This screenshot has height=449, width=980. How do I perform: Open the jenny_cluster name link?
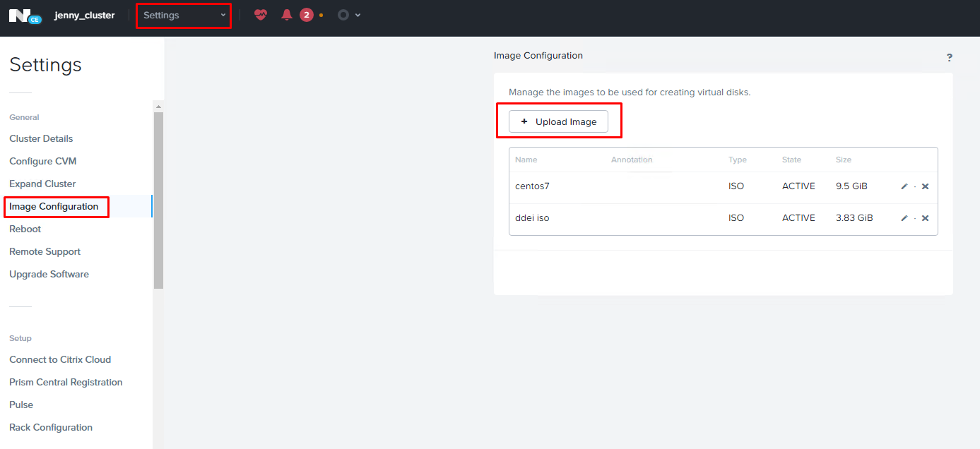coord(84,15)
